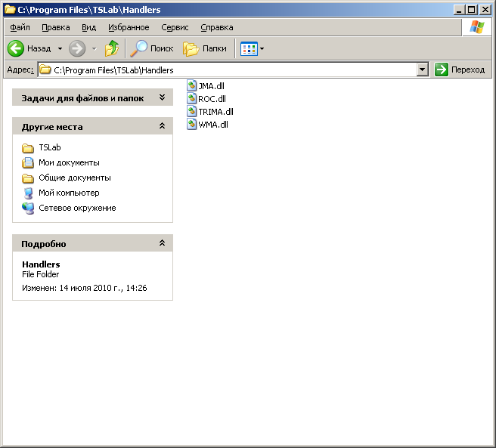Click the Изменен: 14 июля 2010 text
Viewport: 496px width, 448px height.
click(x=85, y=288)
